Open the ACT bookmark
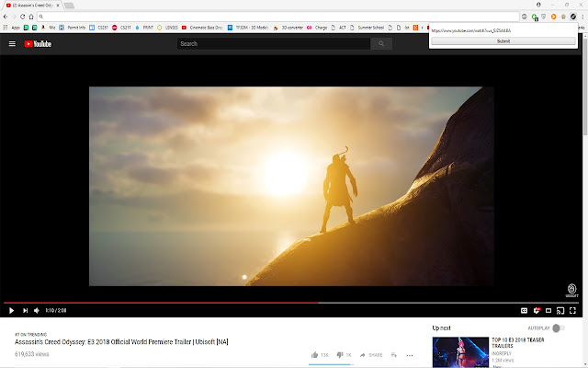588x368 pixels. pyautogui.click(x=339, y=28)
